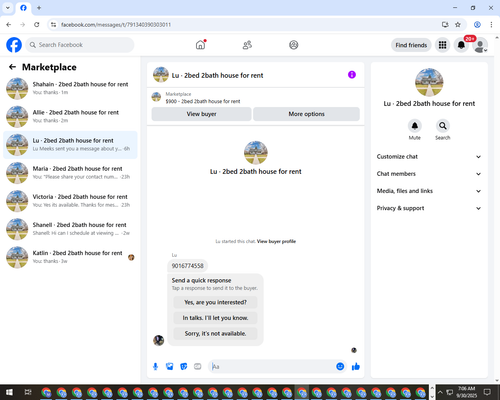The image size is (500, 400).
Task: Select the Facebook browser tab
Action: click(x=23, y=8)
